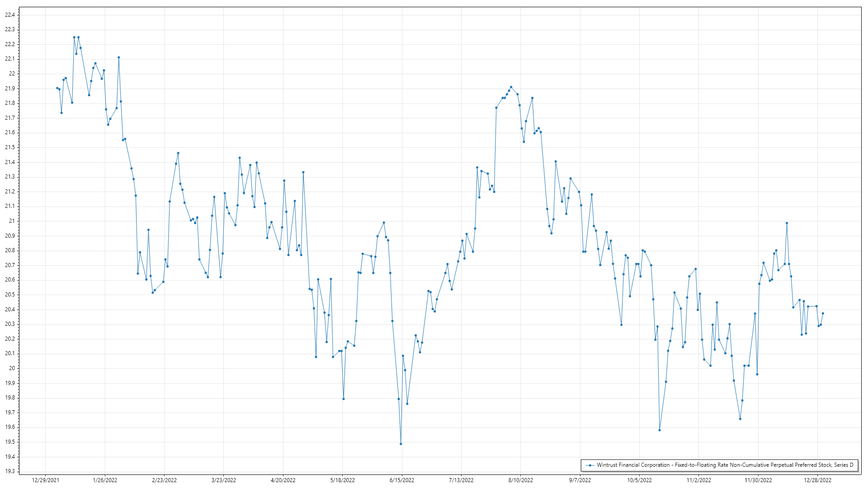The image size is (868, 488).
Task: Click the 6/15/2022 x-axis date label
Action: coord(402,480)
